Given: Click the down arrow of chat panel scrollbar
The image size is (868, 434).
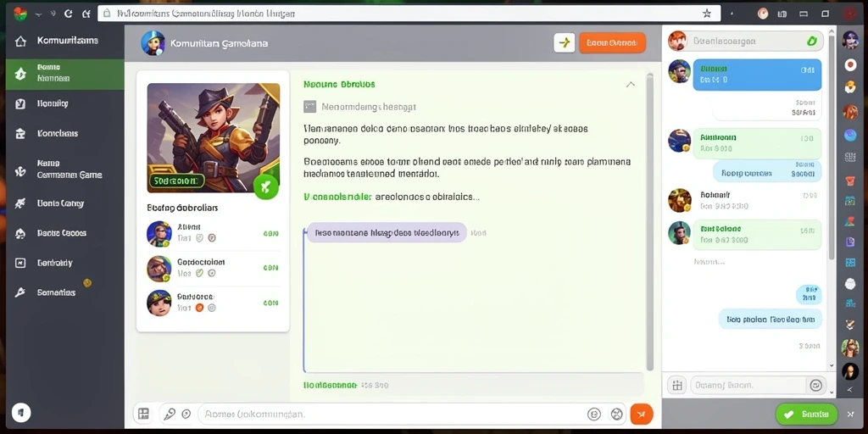Looking at the screenshot, I should [831, 366].
